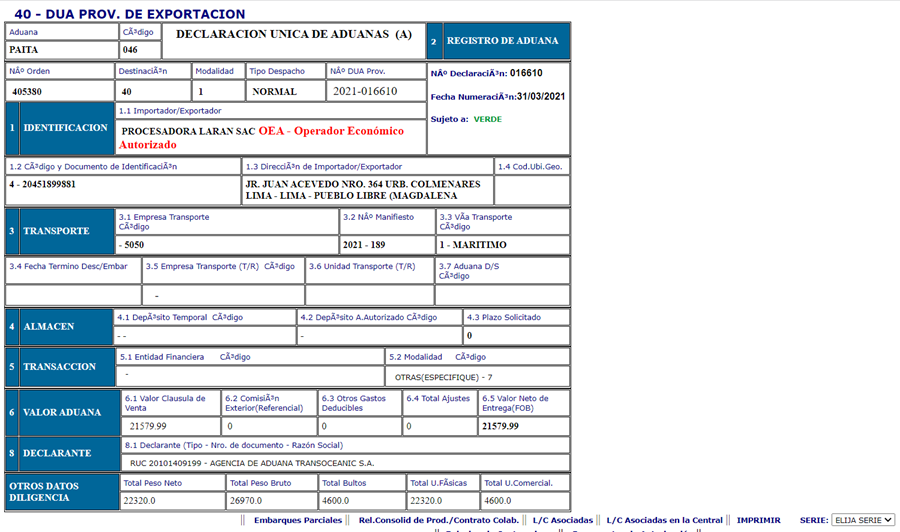Select Comisión Exterior value 0
The image size is (900, 532).
coord(230,426)
